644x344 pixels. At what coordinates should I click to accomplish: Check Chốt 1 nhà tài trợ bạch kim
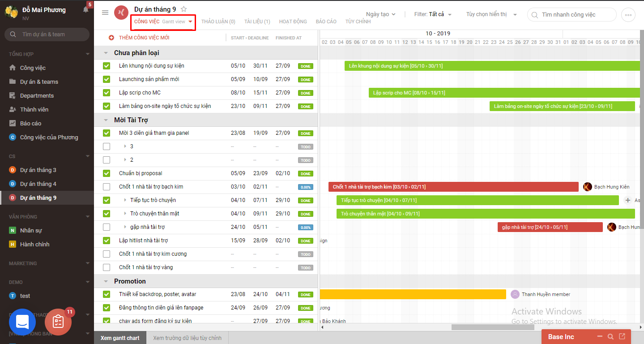tap(107, 187)
